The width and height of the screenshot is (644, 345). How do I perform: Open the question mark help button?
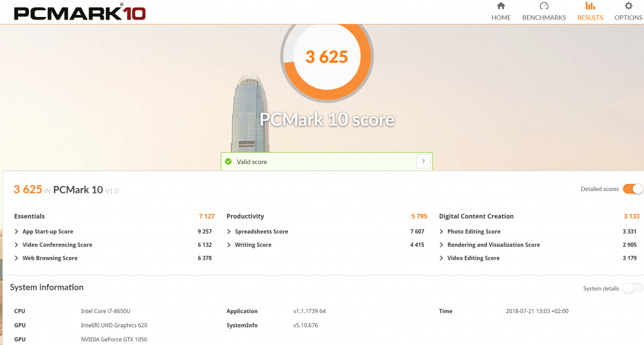[x=423, y=162]
